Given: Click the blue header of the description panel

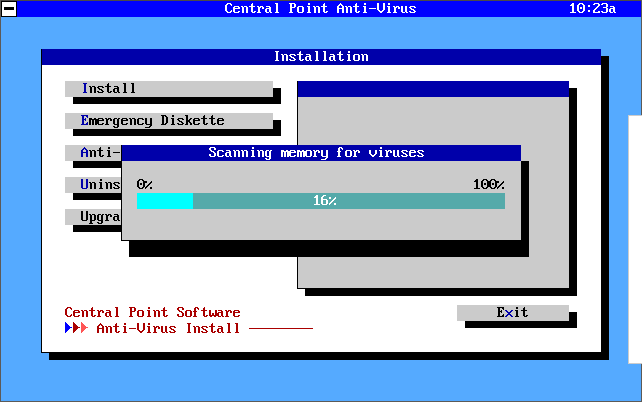Looking at the screenshot, I should coord(432,89).
